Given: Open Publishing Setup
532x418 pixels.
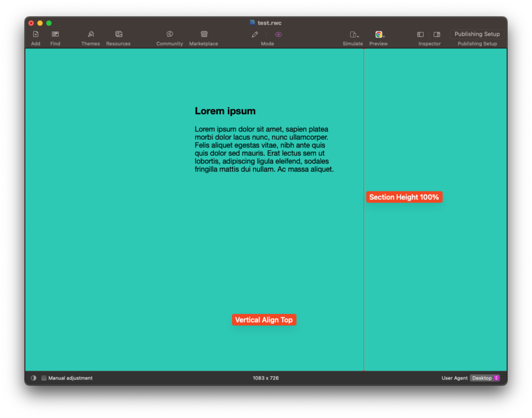Looking at the screenshot, I should click(477, 34).
